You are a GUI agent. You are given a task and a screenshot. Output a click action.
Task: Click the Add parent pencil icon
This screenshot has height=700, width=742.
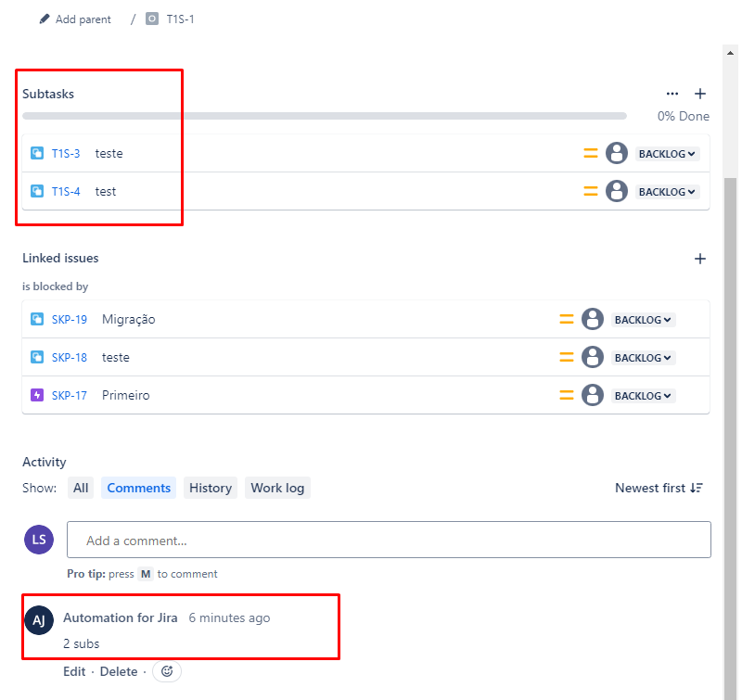click(x=45, y=19)
